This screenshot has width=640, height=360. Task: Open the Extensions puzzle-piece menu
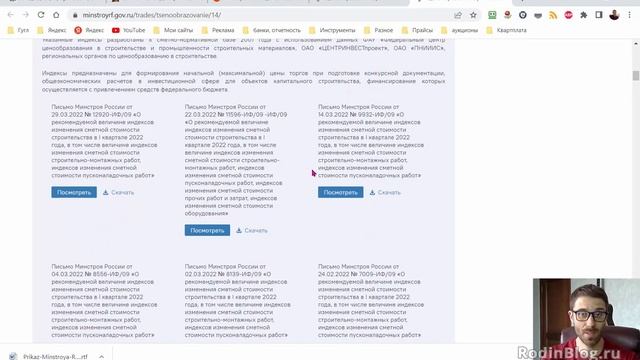[584, 15]
